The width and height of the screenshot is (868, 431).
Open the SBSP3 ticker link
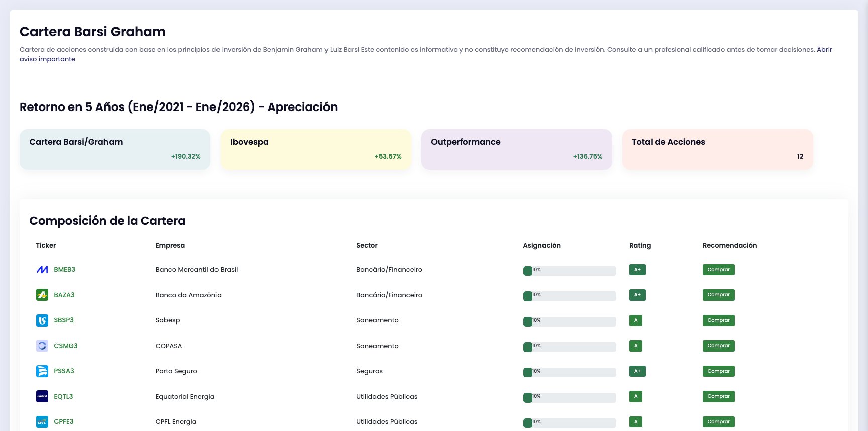(64, 320)
